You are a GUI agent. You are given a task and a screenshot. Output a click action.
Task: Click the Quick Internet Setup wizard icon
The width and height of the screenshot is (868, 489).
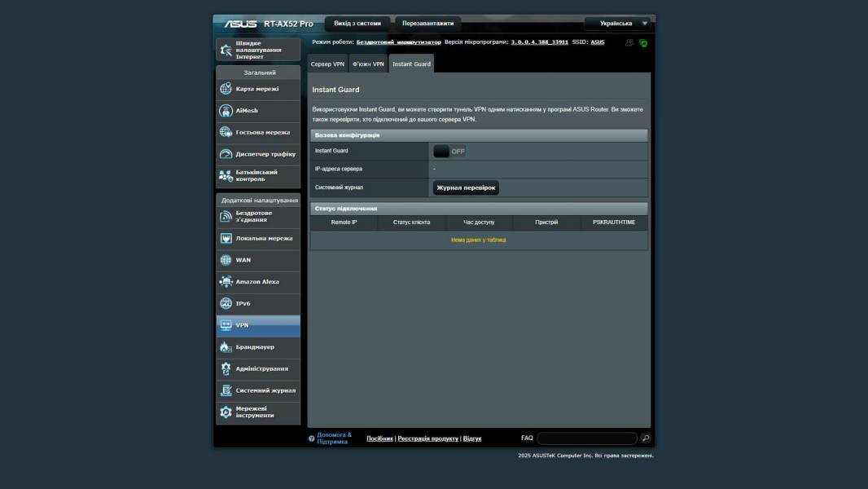pyautogui.click(x=226, y=50)
